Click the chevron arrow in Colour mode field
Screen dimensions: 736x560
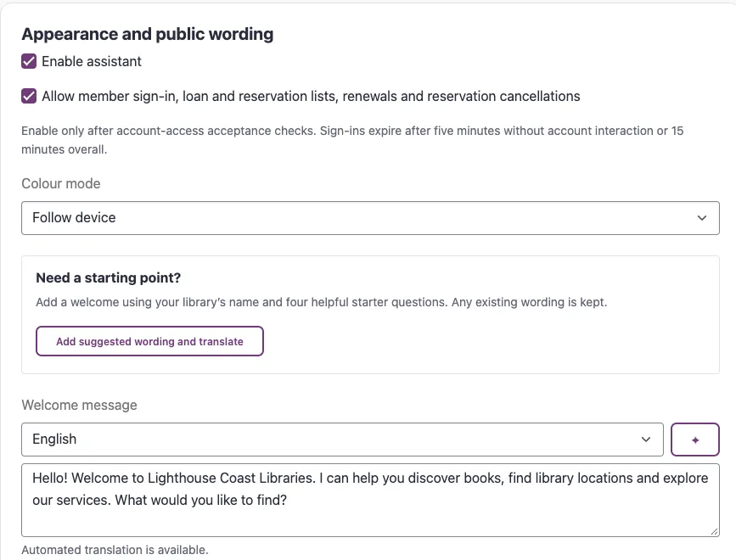[x=702, y=218]
